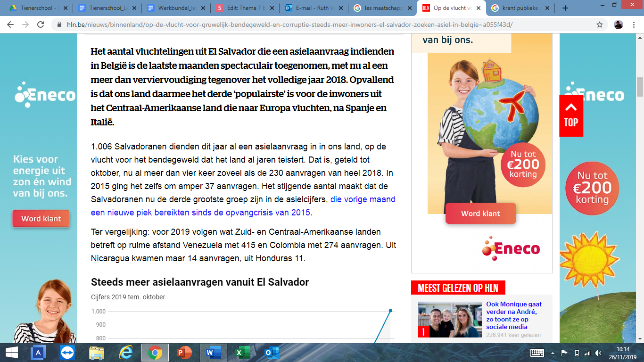Image resolution: width=644 pixels, height=362 pixels.
Task: Click the browser forward arrow
Action: 25,25
